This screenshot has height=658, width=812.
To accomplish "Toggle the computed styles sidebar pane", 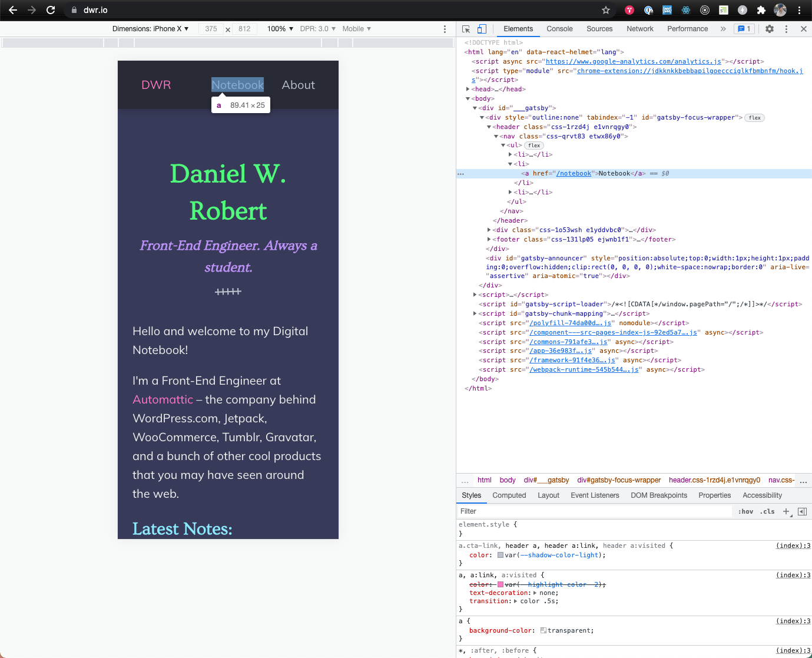I will coord(802,511).
